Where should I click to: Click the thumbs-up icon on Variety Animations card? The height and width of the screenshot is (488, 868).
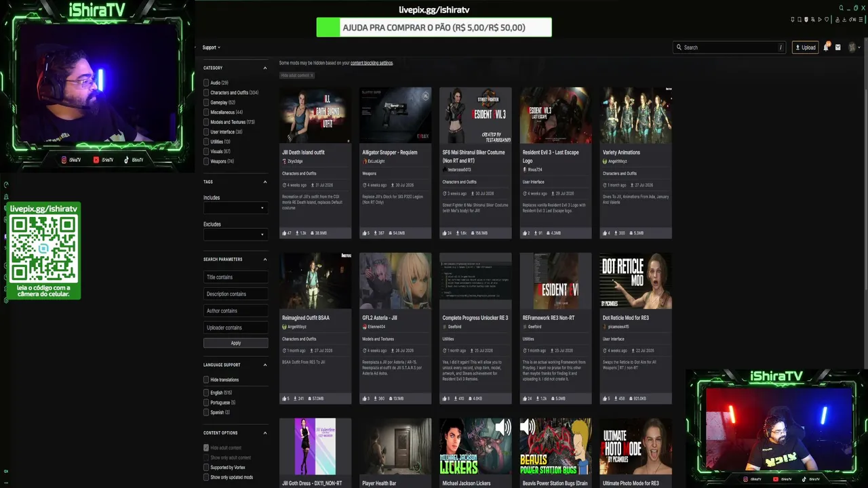tap(605, 233)
